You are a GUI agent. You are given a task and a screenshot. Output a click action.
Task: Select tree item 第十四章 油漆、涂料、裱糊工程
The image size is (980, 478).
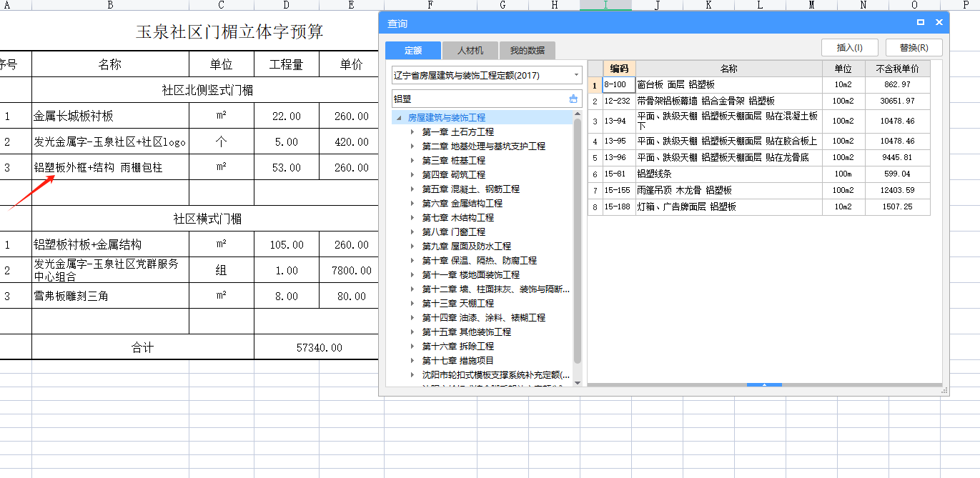pos(483,318)
